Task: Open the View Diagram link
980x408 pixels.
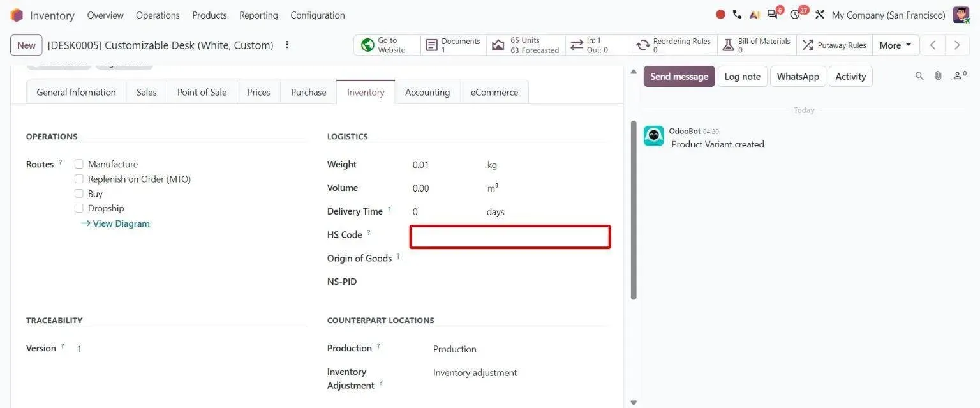Action: point(115,223)
